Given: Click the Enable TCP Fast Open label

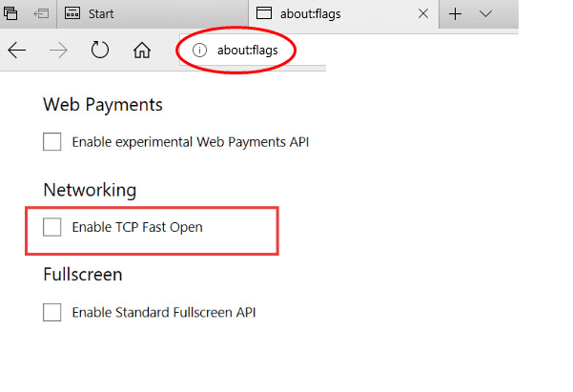Looking at the screenshot, I should click(137, 227).
